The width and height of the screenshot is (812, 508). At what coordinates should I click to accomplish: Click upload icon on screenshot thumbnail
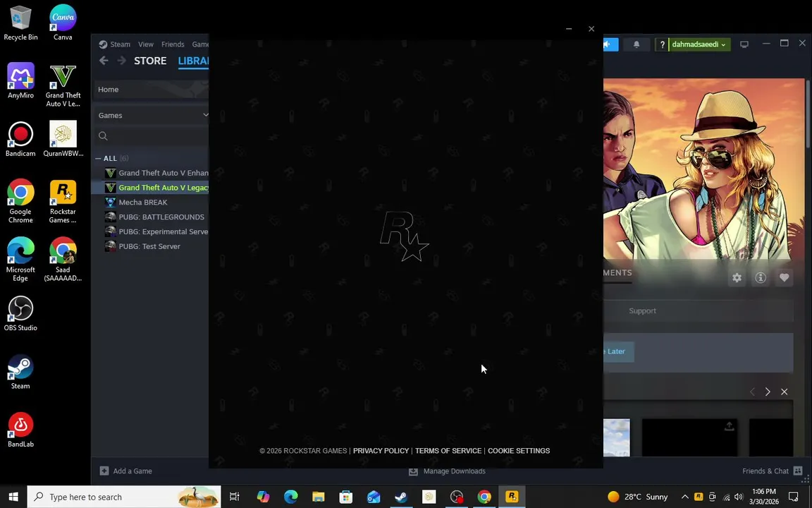pos(729,426)
